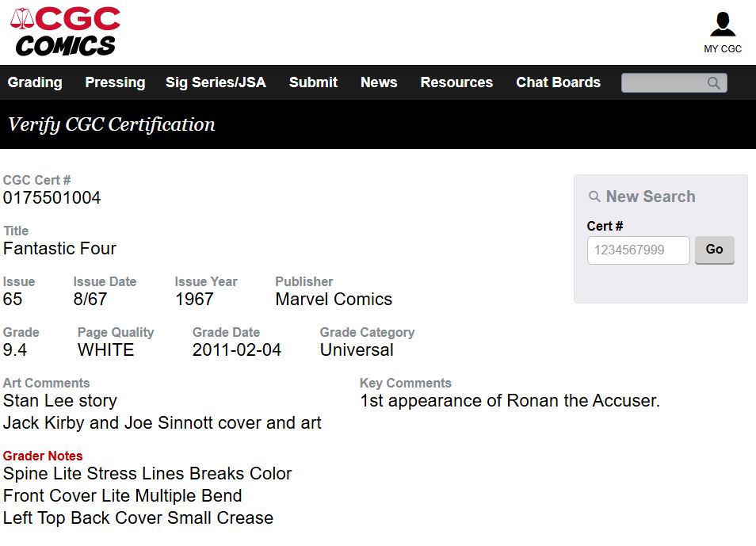The image size is (756, 546).
Task: Open the Pressing menu
Action: pyautogui.click(x=115, y=82)
